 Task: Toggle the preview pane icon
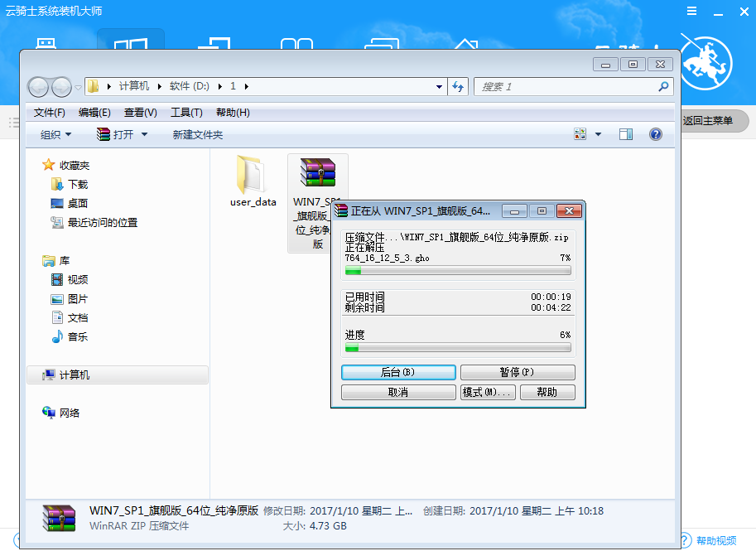pos(626,134)
